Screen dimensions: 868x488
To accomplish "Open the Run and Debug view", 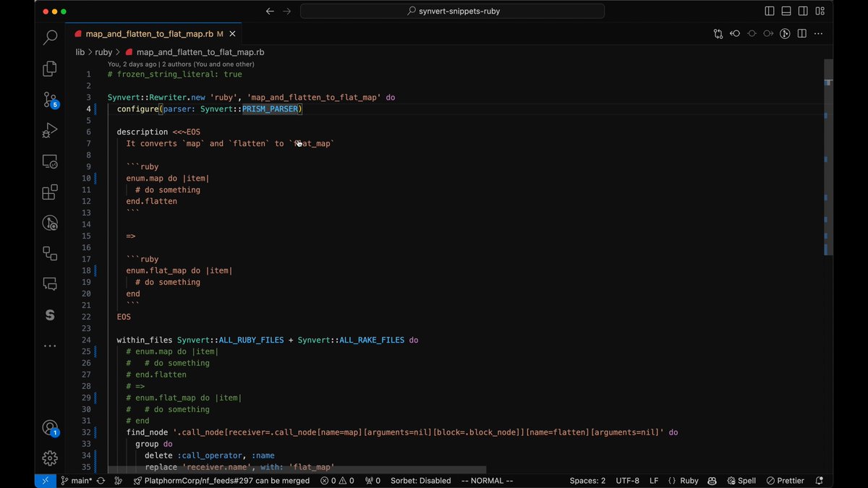I will click(x=50, y=131).
